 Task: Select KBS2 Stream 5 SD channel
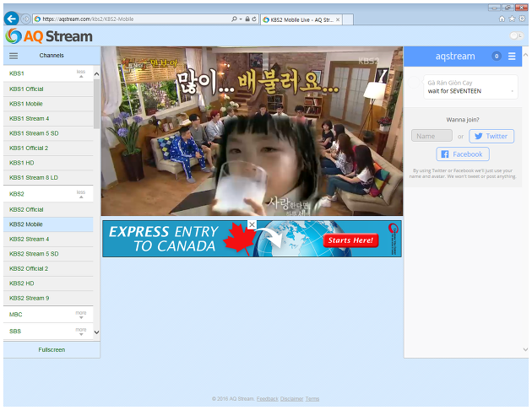48,254
